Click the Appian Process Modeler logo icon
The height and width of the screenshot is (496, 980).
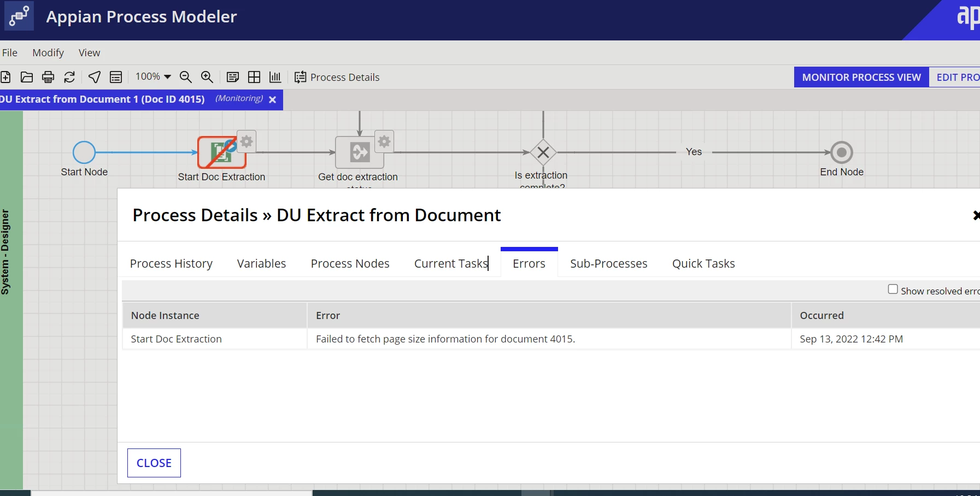point(19,16)
